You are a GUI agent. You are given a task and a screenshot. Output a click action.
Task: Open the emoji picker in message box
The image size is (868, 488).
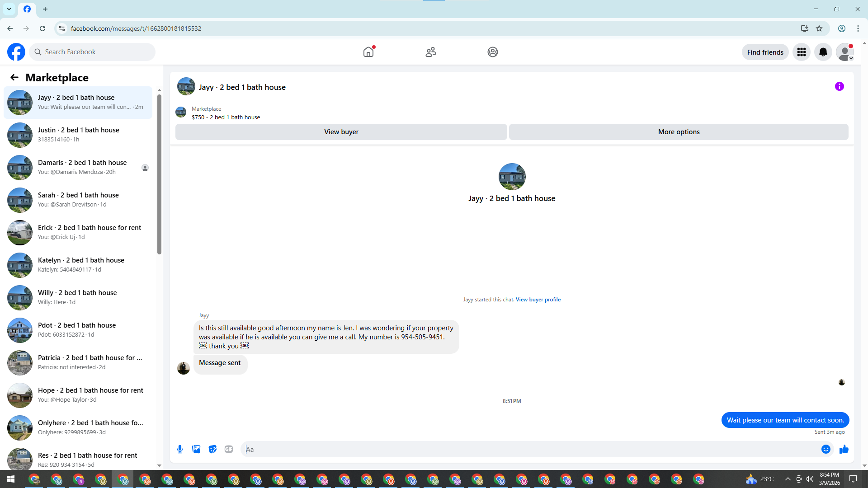(826, 449)
